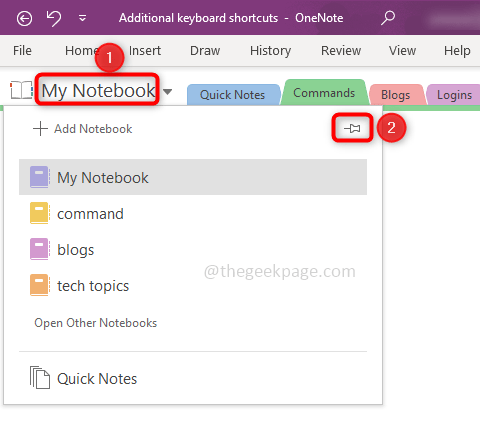Viewport: 480px width, 446px height.
Task: Select the blogs notebook
Action: (x=193, y=249)
